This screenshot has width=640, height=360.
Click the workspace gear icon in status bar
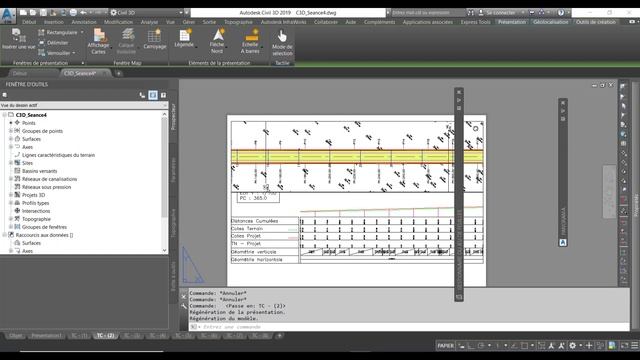click(573, 346)
